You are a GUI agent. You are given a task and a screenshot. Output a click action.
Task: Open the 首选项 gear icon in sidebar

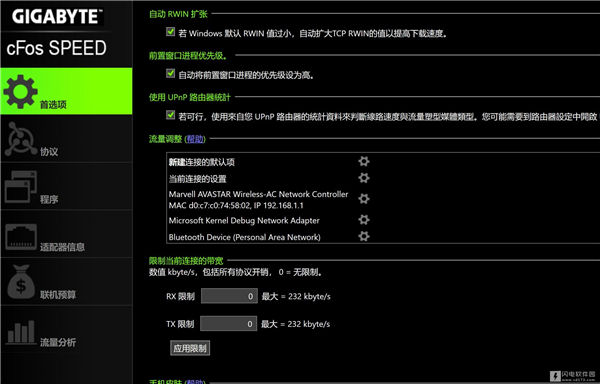[21, 91]
